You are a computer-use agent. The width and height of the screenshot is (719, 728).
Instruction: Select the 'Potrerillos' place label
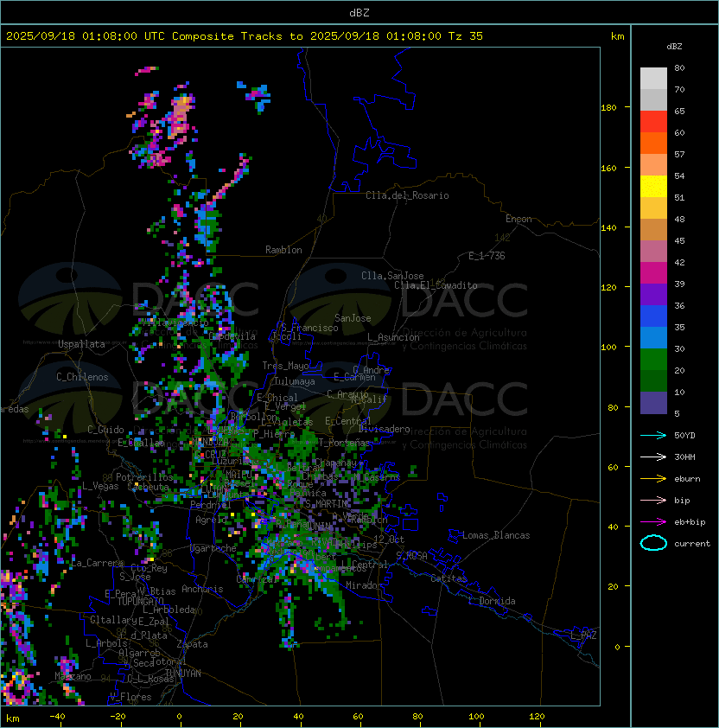[144, 477]
